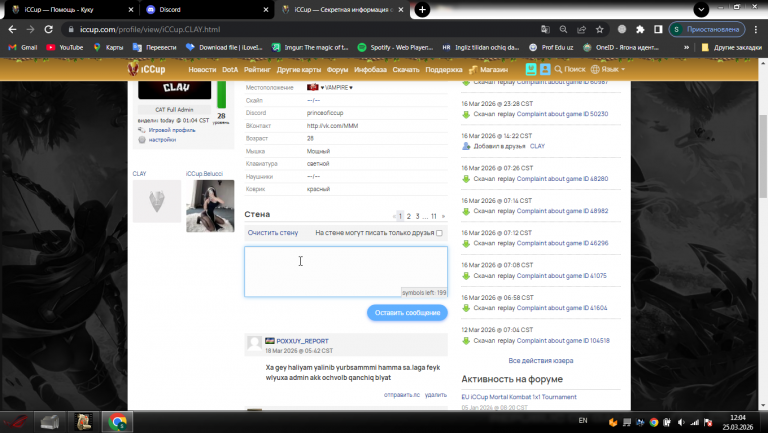This screenshot has height=433, width=768.
Task: Bookmark this page with the star icon
Action: pos(600,29)
